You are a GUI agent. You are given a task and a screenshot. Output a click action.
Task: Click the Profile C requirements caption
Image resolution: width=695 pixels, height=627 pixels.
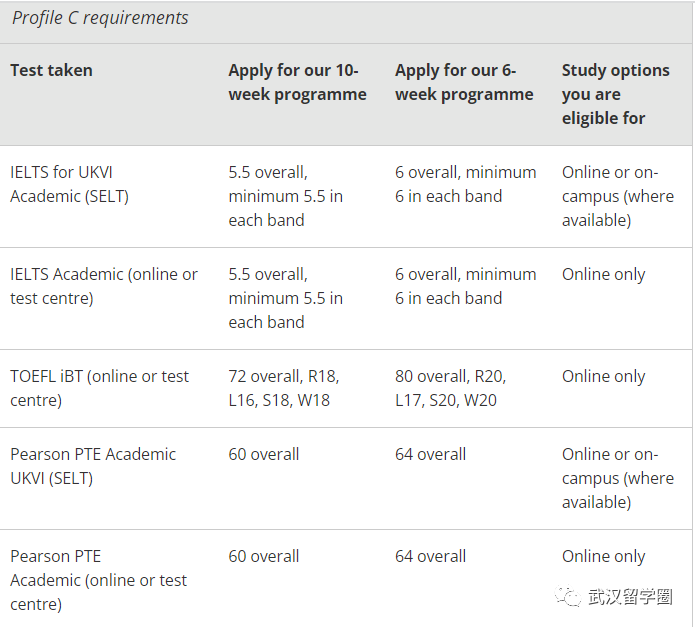point(100,18)
